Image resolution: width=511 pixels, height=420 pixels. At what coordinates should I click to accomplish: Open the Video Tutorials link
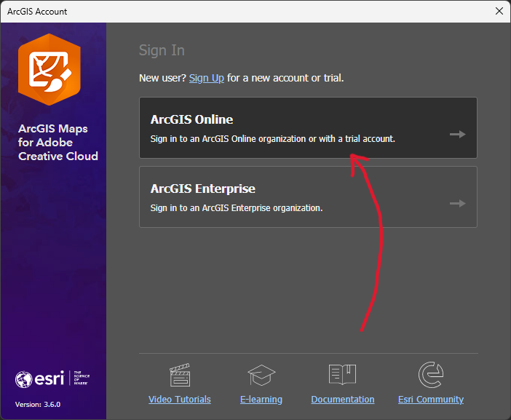click(180, 400)
